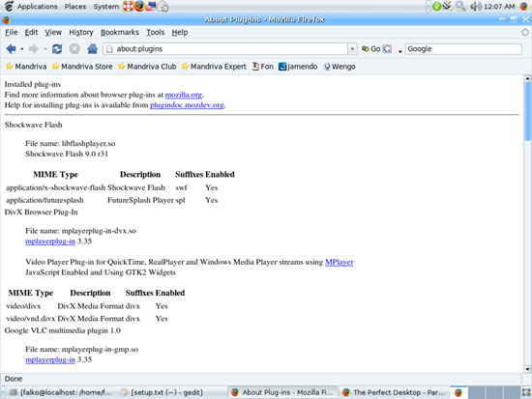Focus the Google search field

[463, 49]
